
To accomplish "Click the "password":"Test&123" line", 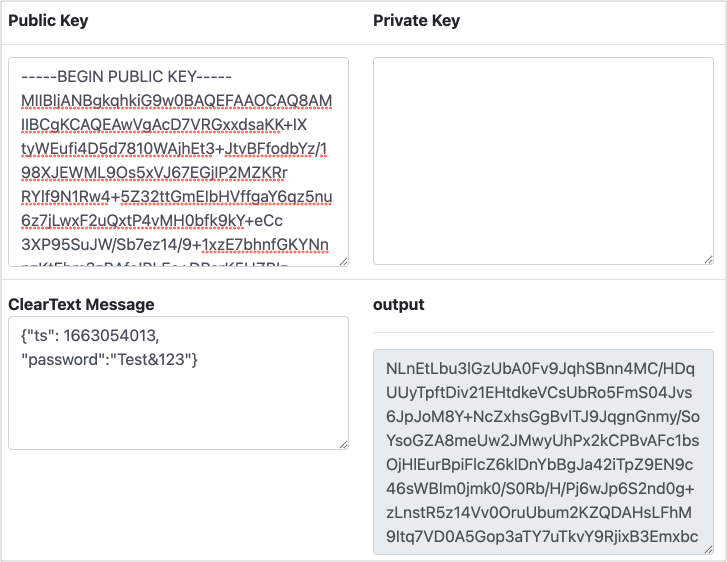I will coord(110,358).
